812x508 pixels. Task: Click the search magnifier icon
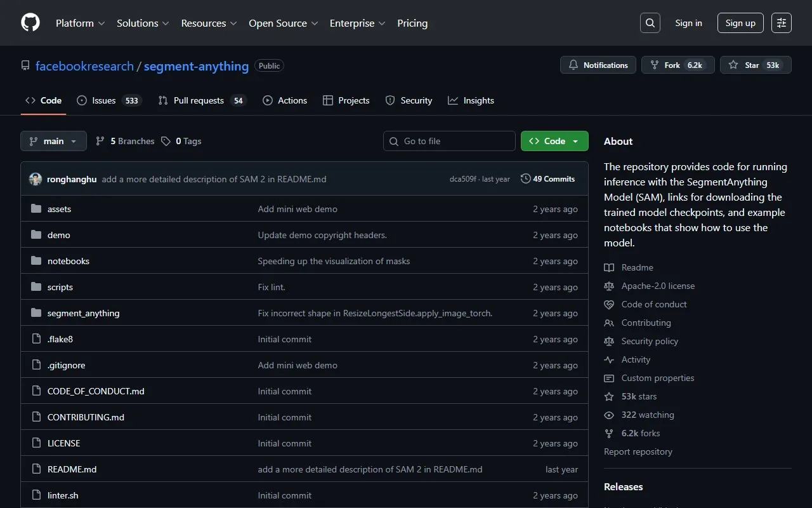(x=650, y=23)
